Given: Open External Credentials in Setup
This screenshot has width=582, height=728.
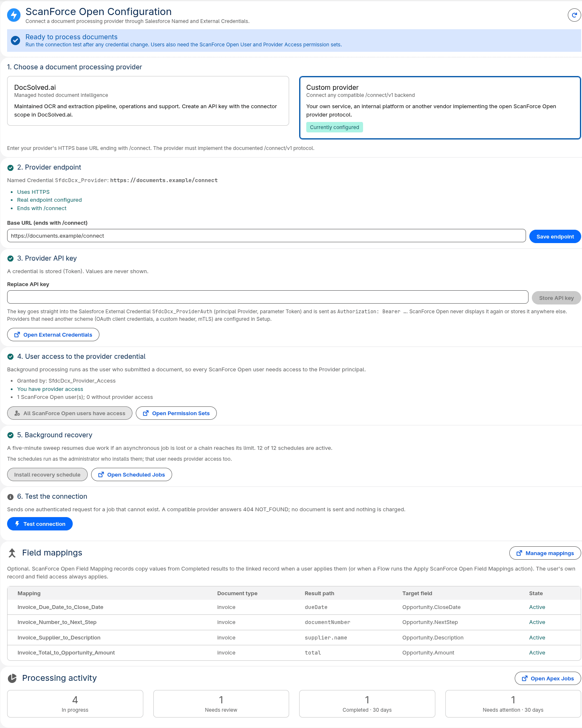Looking at the screenshot, I should click(x=53, y=335).
